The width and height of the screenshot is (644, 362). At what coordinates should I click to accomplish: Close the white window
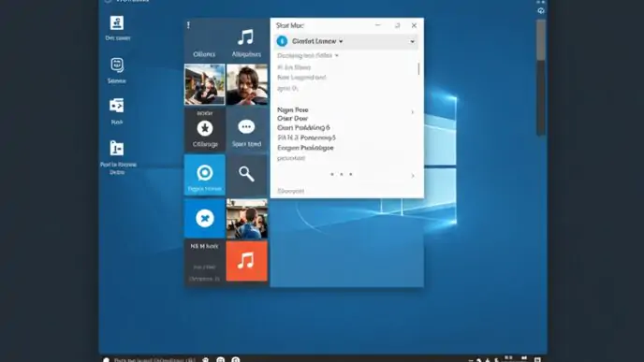pos(414,25)
